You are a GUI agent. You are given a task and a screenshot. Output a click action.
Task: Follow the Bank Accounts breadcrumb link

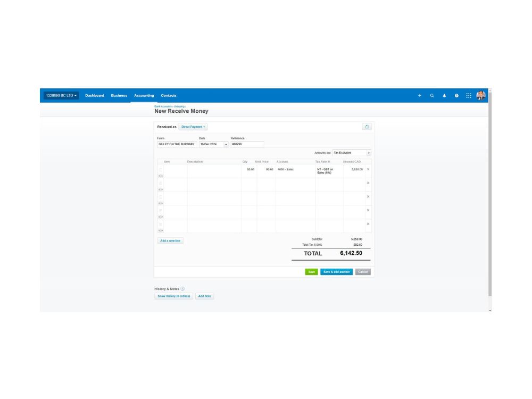click(163, 106)
